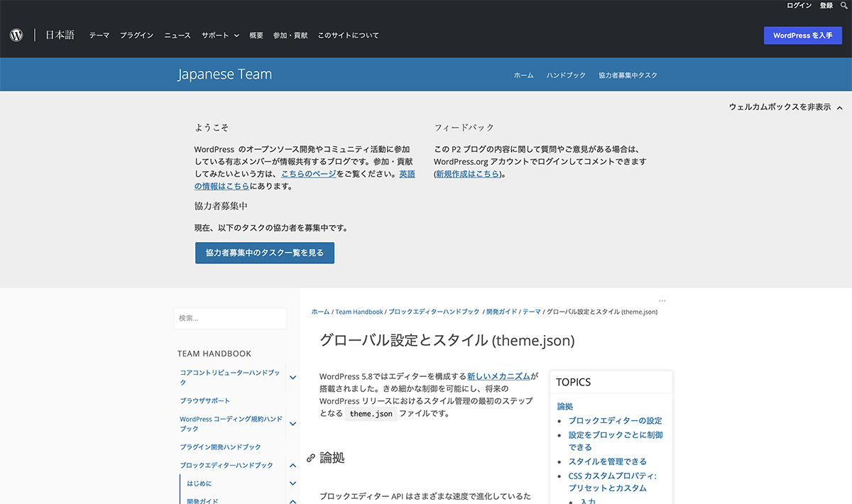Click the anchor link icon beside 論拠
852x504 pixels.
point(310,459)
